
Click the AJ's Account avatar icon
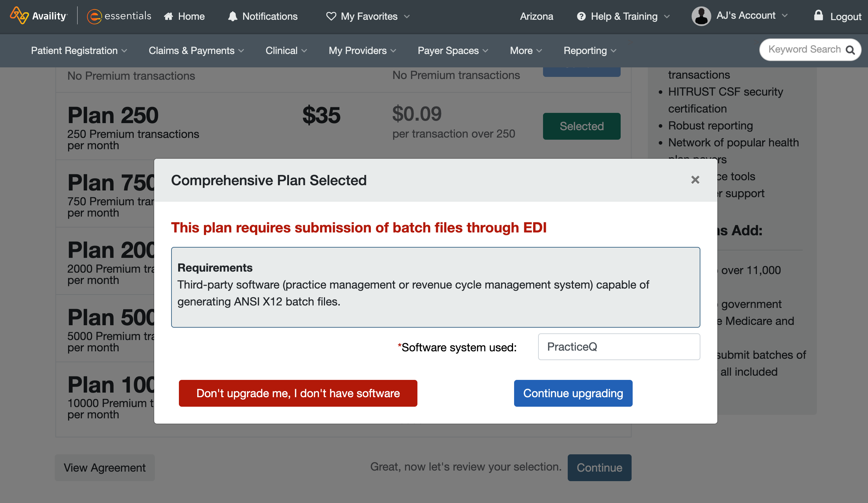(x=701, y=16)
